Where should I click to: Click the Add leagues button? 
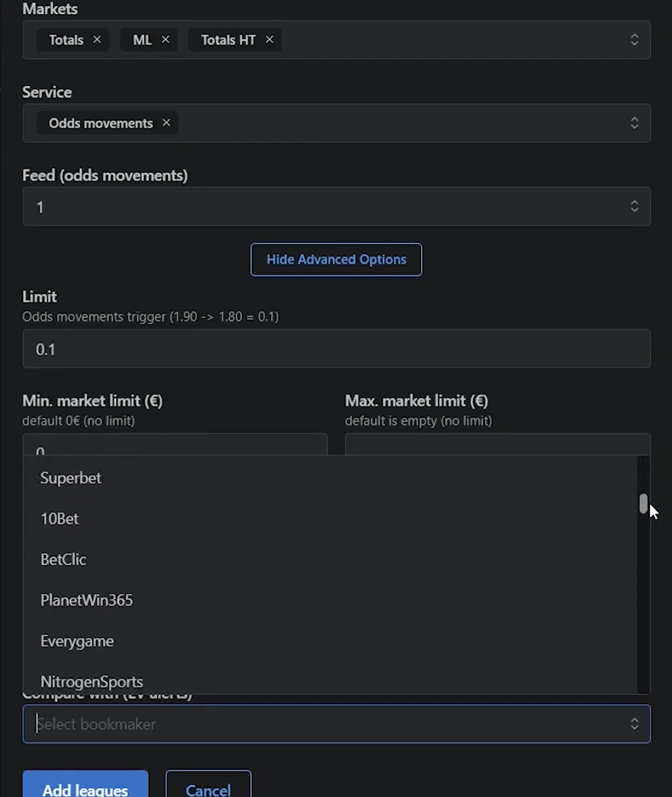(x=85, y=784)
